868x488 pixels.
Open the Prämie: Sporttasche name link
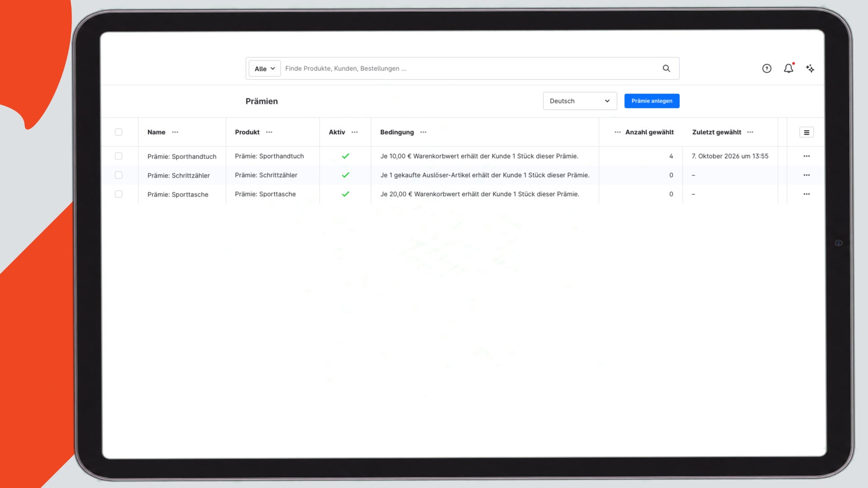coord(178,195)
